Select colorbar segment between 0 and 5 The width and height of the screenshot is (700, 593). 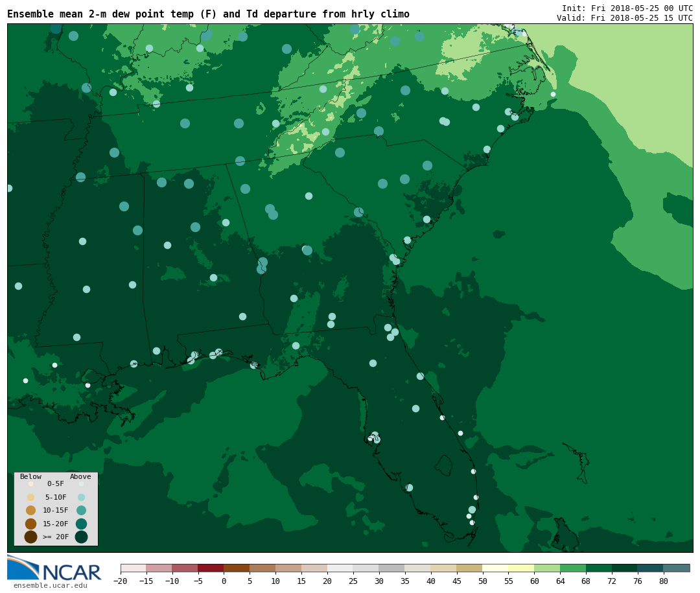[x=237, y=568]
